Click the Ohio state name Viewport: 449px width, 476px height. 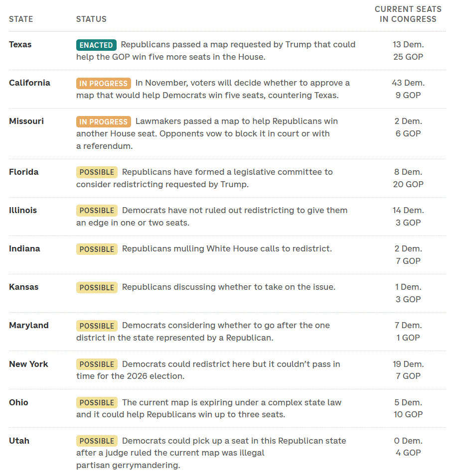[x=18, y=402]
